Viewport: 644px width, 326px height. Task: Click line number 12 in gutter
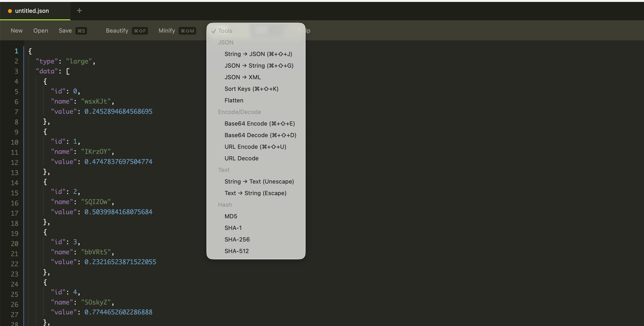tap(14, 163)
